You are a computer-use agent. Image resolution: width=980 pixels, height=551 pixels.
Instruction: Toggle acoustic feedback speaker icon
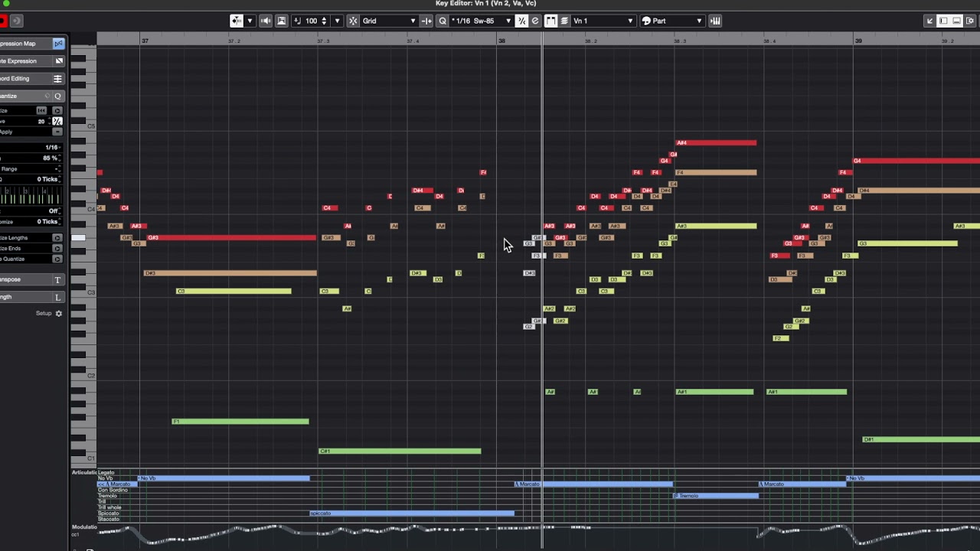[x=266, y=21]
